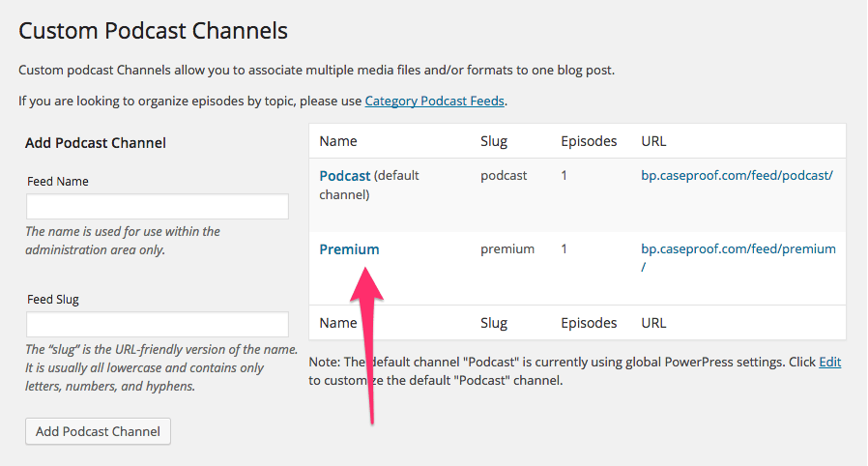Click the Slug column header at top

tap(494, 141)
